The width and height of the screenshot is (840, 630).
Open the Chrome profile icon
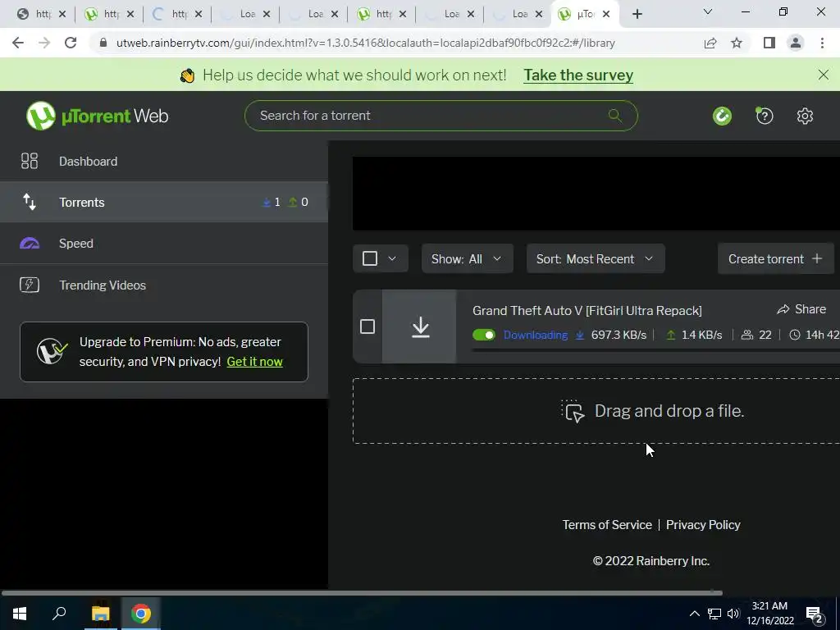[x=796, y=43]
